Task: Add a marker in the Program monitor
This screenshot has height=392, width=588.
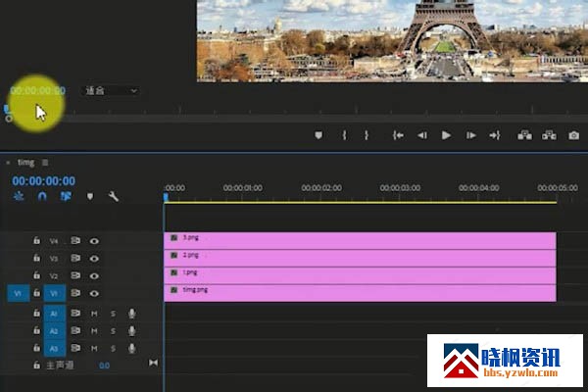Action: click(x=318, y=135)
